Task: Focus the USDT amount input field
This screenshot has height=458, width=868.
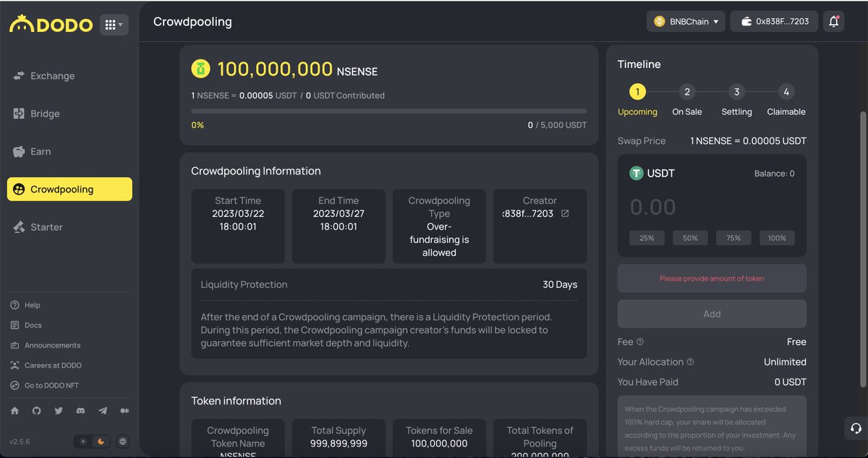Action: [712, 207]
